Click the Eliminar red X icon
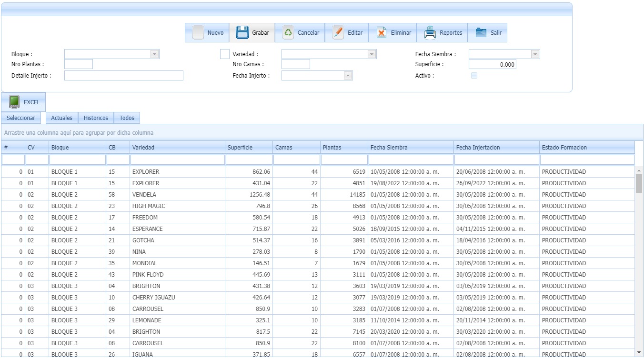The width and height of the screenshot is (644, 359). click(x=382, y=33)
